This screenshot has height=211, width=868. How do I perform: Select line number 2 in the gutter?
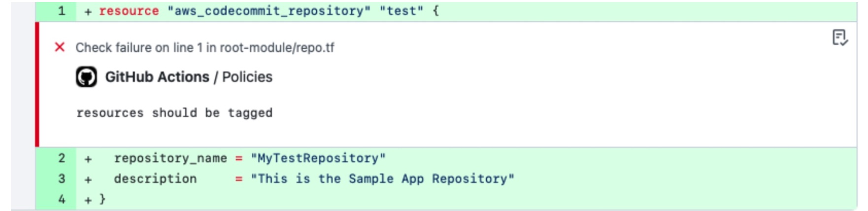(62, 158)
